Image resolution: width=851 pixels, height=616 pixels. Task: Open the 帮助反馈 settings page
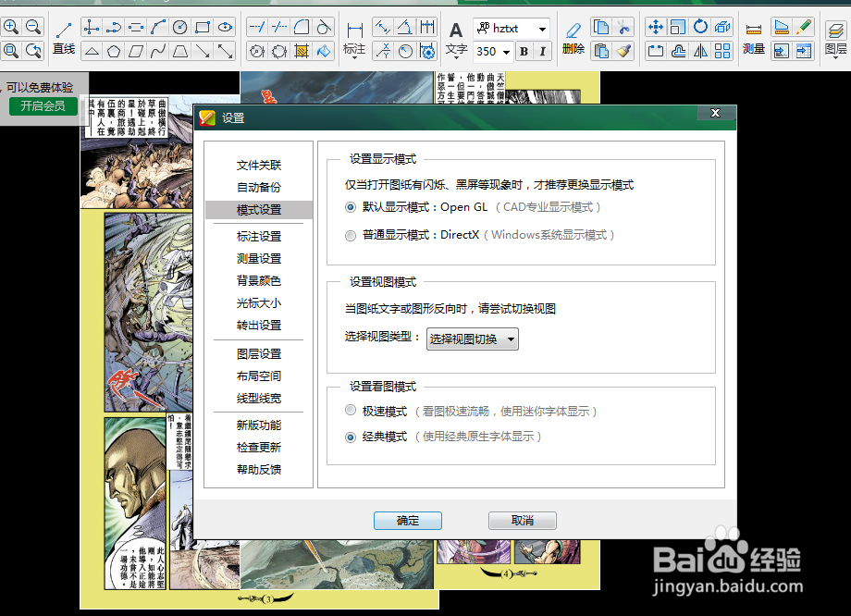pyautogui.click(x=259, y=470)
